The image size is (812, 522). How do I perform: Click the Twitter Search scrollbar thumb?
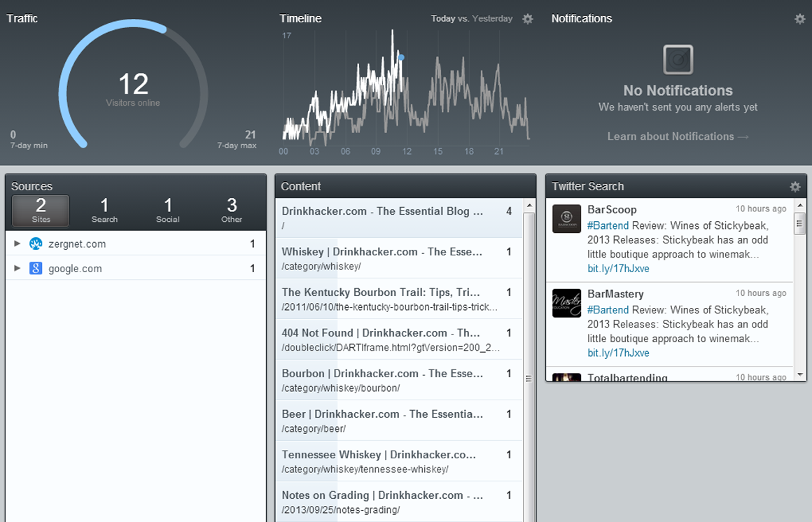[x=800, y=224]
